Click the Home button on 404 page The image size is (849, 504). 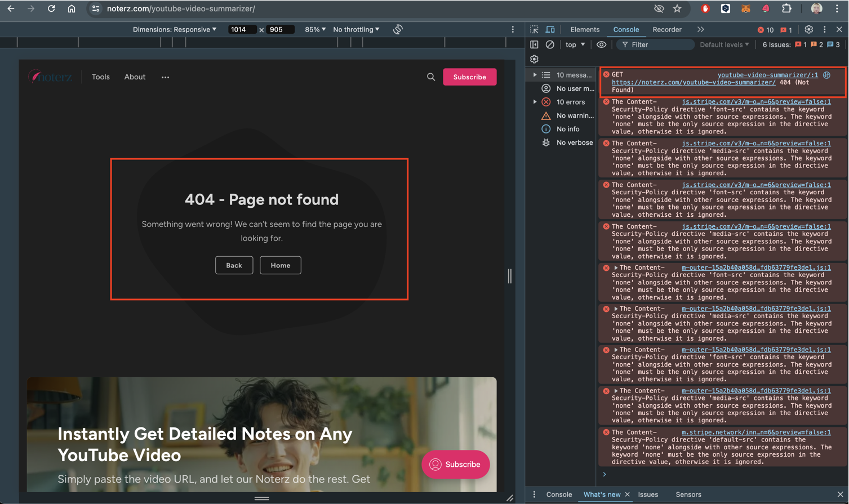click(281, 265)
